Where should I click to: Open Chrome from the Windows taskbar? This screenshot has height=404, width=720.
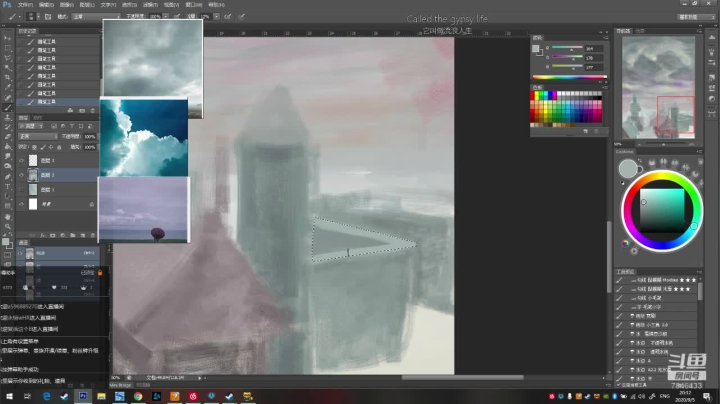(138, 396)
